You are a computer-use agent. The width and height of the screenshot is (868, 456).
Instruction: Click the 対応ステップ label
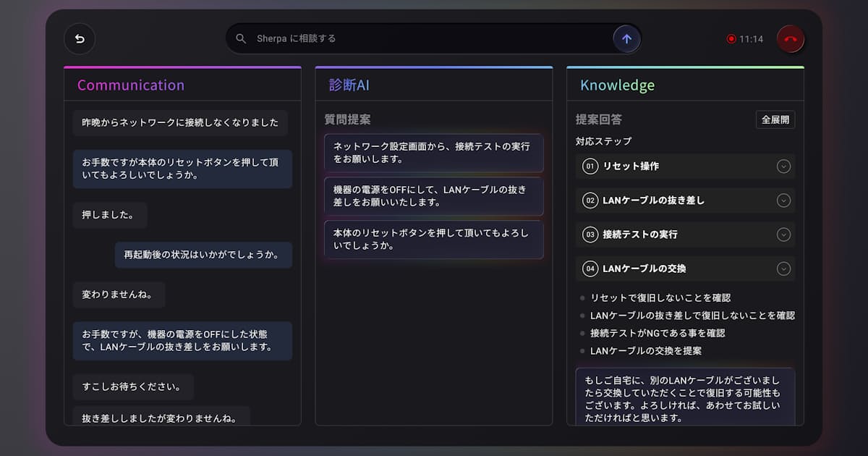[603, 141]
